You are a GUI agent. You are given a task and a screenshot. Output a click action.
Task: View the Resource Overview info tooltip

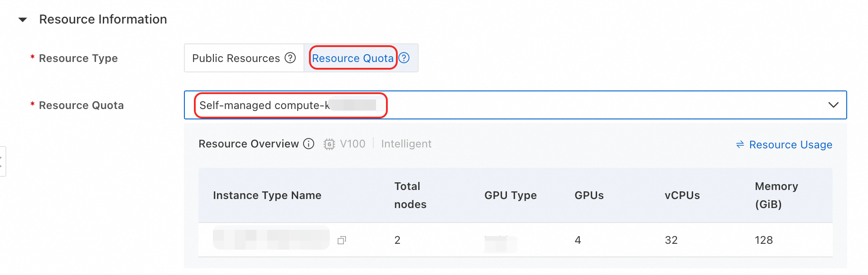tap(309, 144)
